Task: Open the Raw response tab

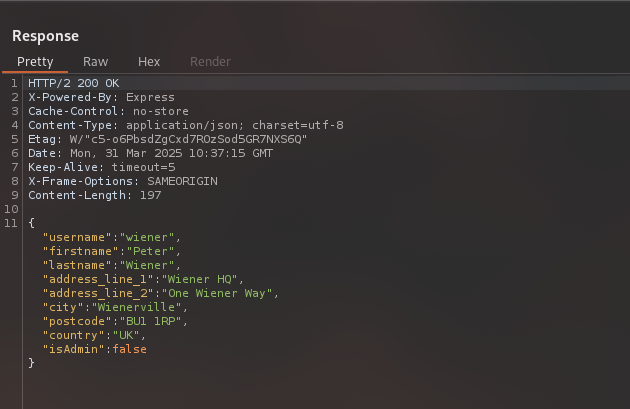Action: 96,62
